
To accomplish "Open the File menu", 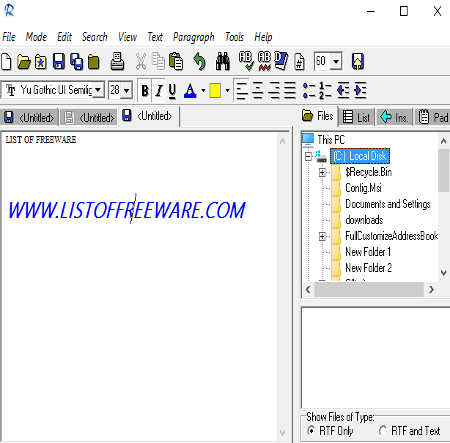I will click(9, 37).
